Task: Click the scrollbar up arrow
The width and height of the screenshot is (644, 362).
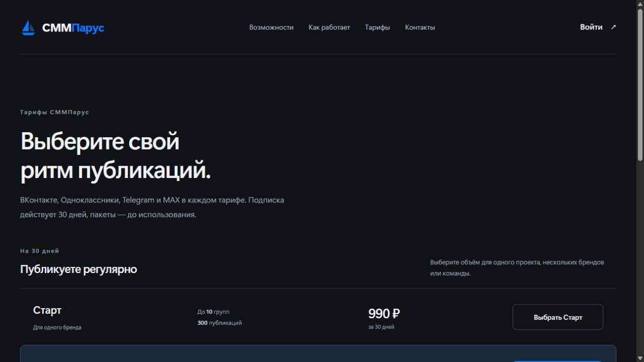Action: click(640, 4)
